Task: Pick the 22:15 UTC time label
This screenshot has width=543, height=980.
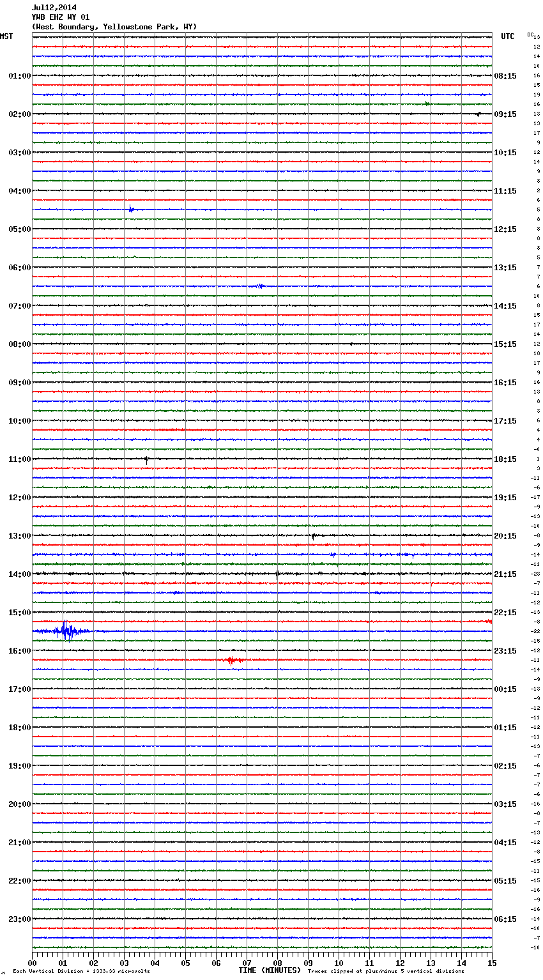Action: tap(505, 613)
